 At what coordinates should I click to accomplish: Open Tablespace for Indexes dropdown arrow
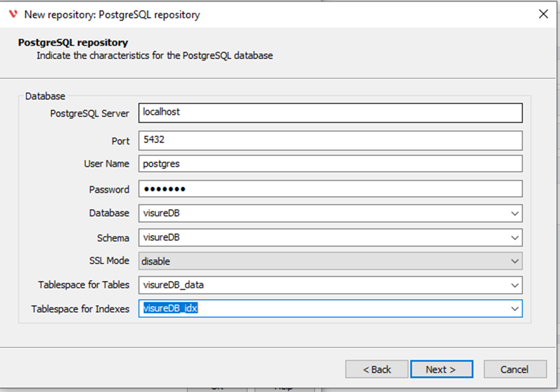coord(514,308)
